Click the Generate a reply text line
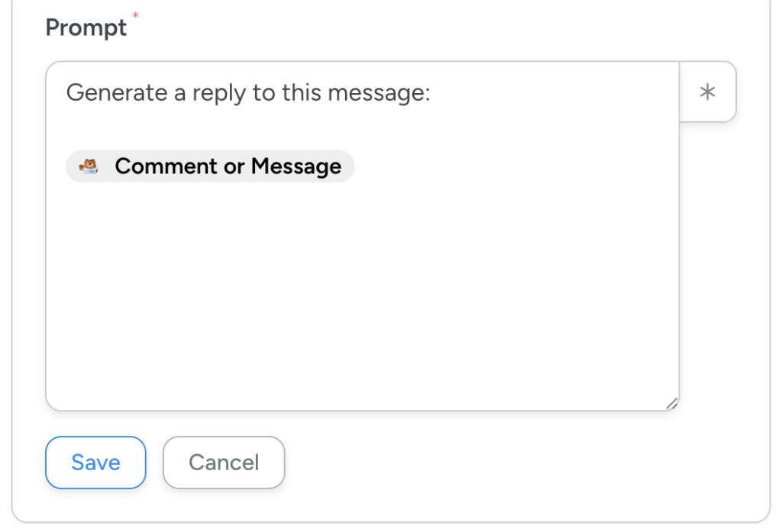The width and height of the screenshot is (782, 532). point(248,92)
